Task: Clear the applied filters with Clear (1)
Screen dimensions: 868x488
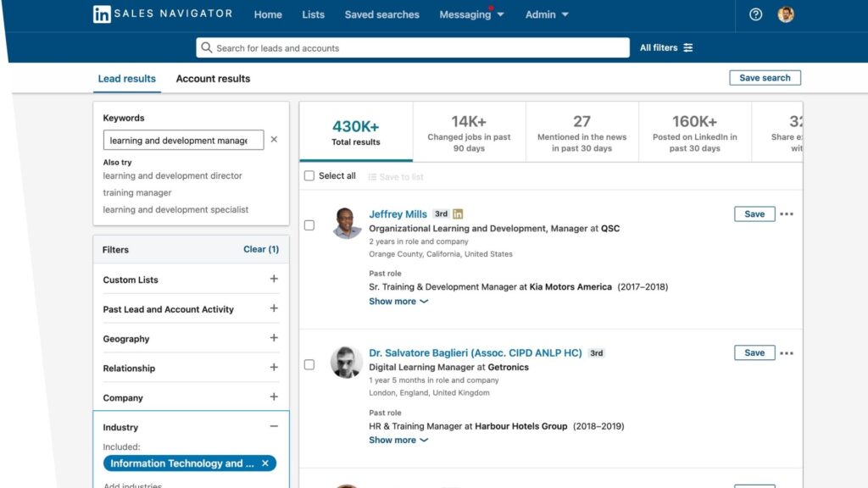Action: pyautogui.click(x=261, y=250)
